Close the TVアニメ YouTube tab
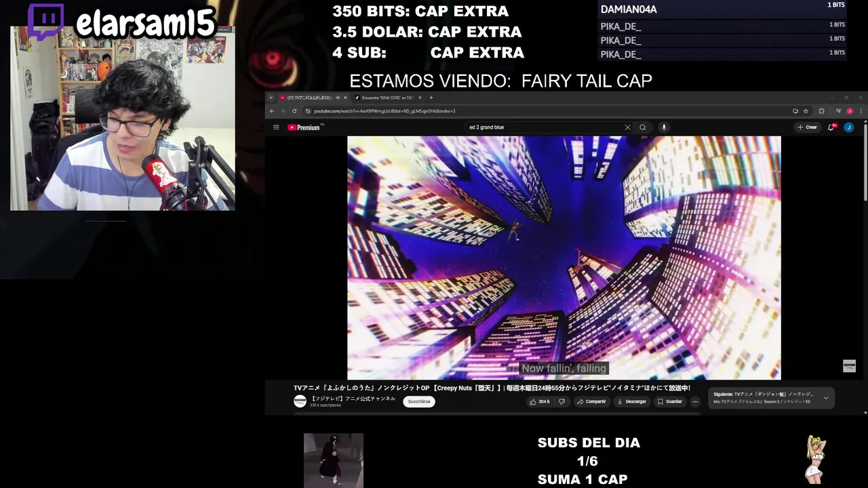 (345, 98)
